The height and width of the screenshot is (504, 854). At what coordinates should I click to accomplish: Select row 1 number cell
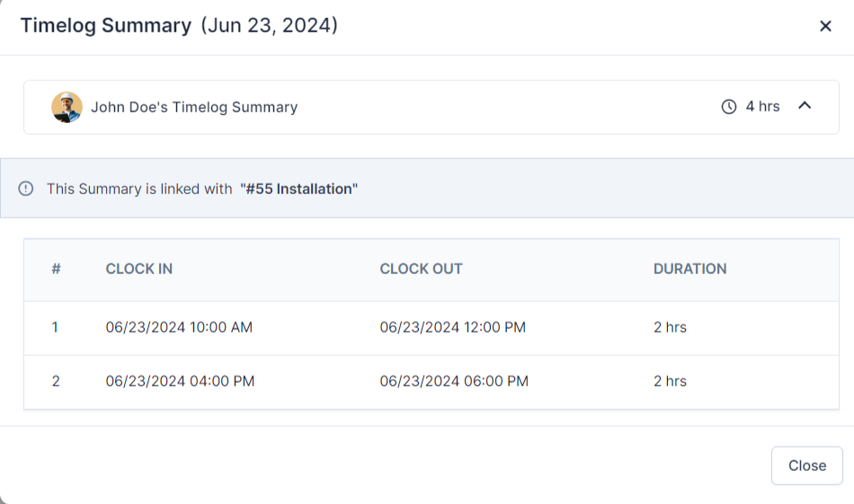click(55, 327)
